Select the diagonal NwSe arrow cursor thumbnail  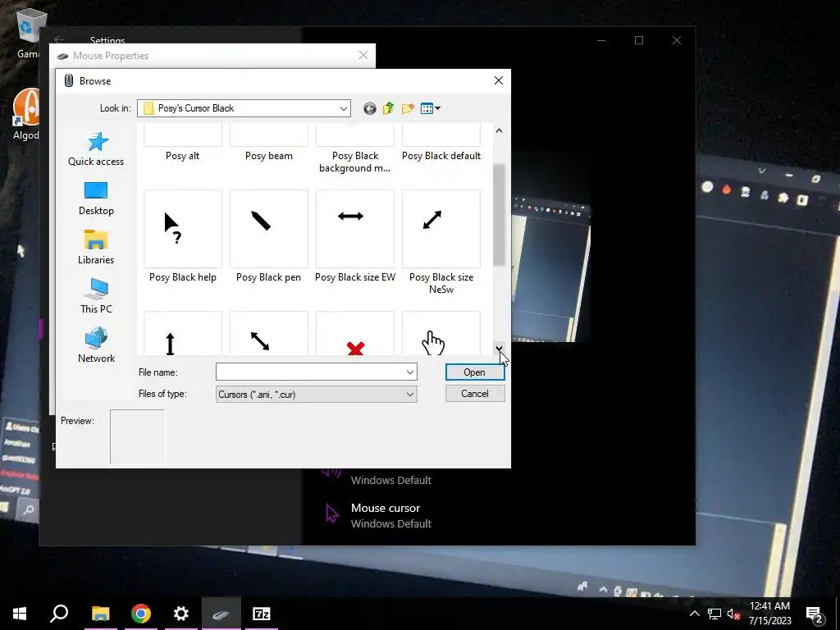[269, 333]
